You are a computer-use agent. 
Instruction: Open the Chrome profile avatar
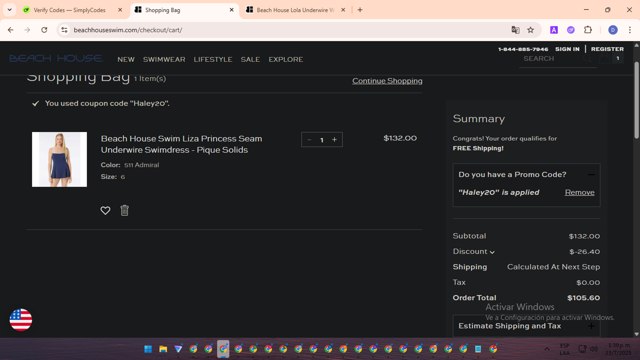pos(613,30)
